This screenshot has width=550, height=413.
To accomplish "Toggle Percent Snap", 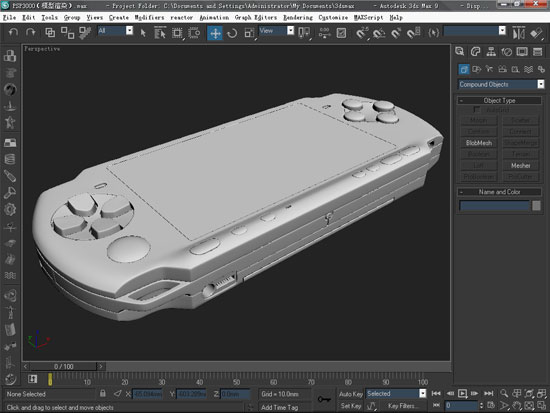I will pos(396,33).
